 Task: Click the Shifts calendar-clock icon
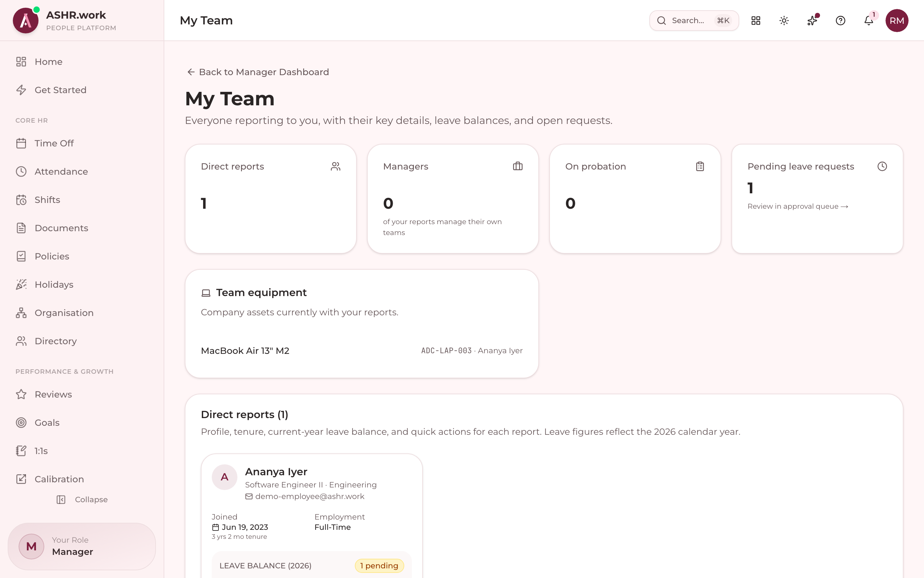tap(21, 200)
